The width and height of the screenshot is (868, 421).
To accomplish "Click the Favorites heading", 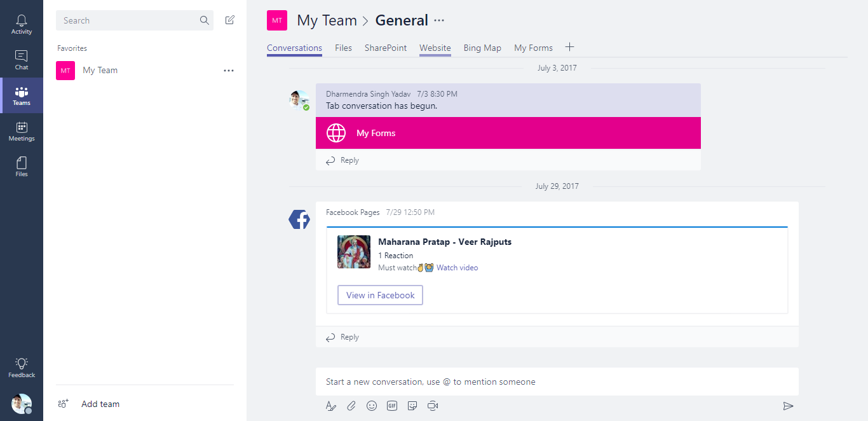I will (72, 48).
